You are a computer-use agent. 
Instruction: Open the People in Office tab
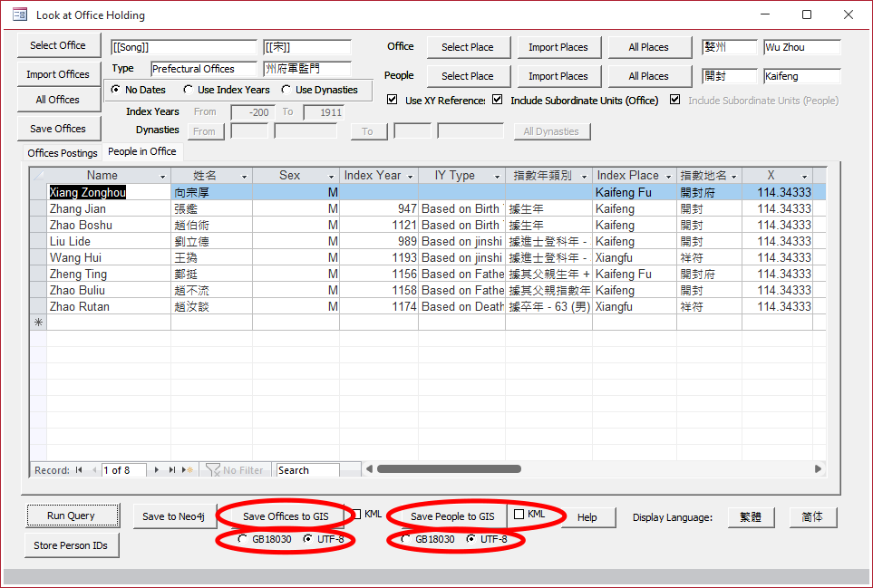(x=141, y=152)
